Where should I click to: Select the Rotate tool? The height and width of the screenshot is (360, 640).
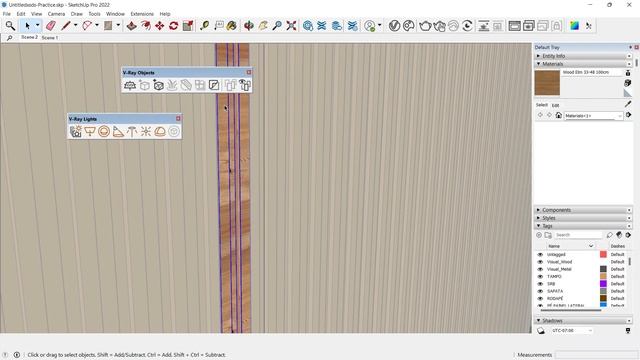(173, 26)
